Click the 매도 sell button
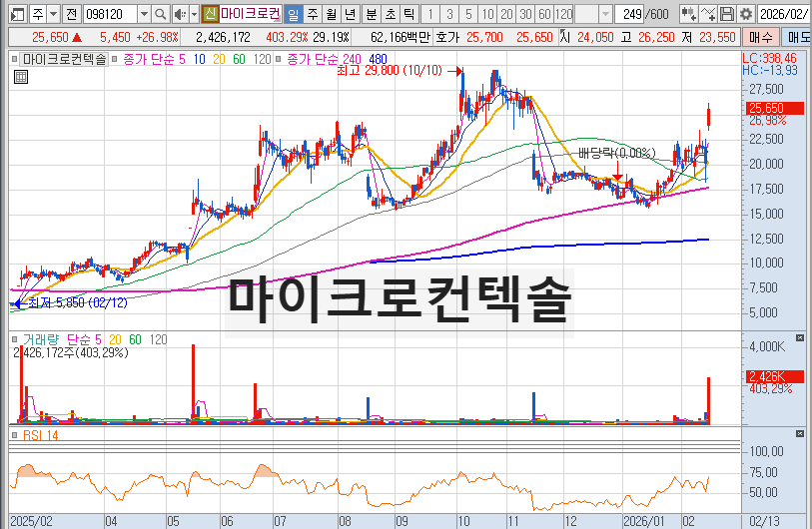812x529 pixels. 796,37
